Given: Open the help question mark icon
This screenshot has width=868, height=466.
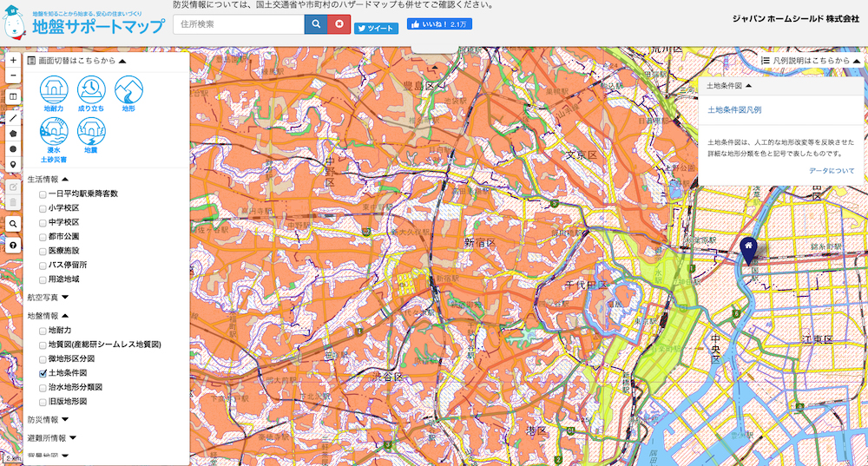Looking at the screenshot, I should click(x=13, y=246).
